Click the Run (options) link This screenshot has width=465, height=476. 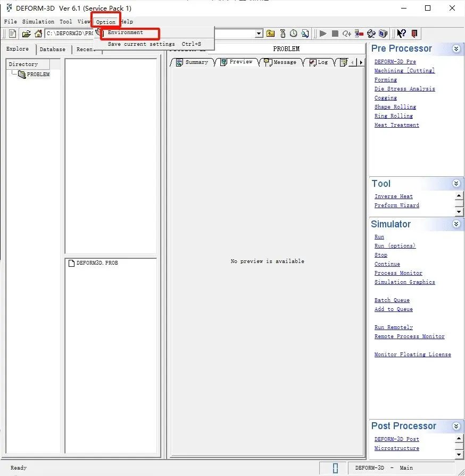point(395,246)
